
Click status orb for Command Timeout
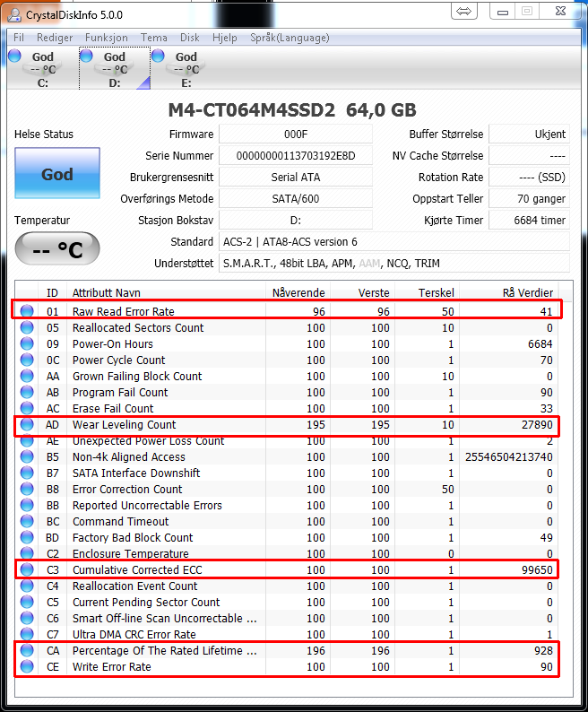pos(27,521)
